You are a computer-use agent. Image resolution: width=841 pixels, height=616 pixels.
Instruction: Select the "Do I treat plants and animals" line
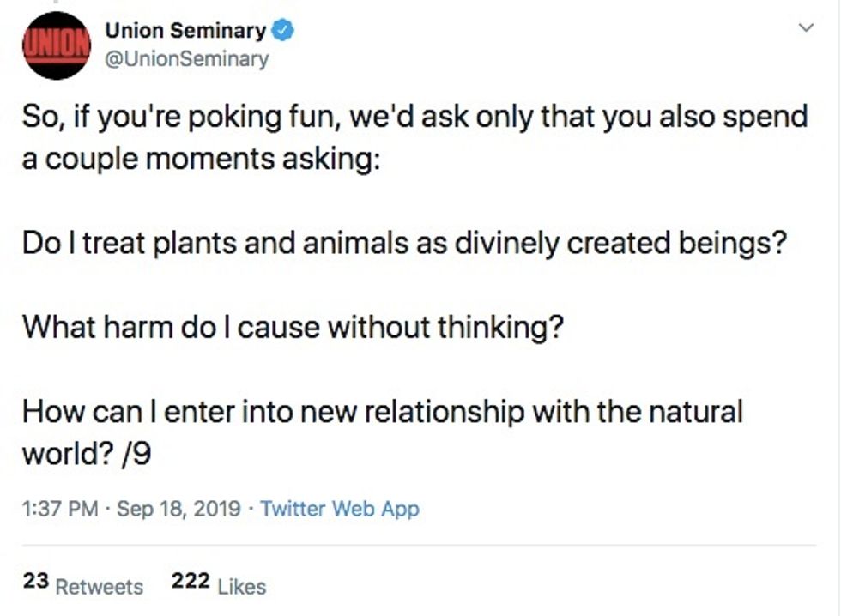[404, 243]
